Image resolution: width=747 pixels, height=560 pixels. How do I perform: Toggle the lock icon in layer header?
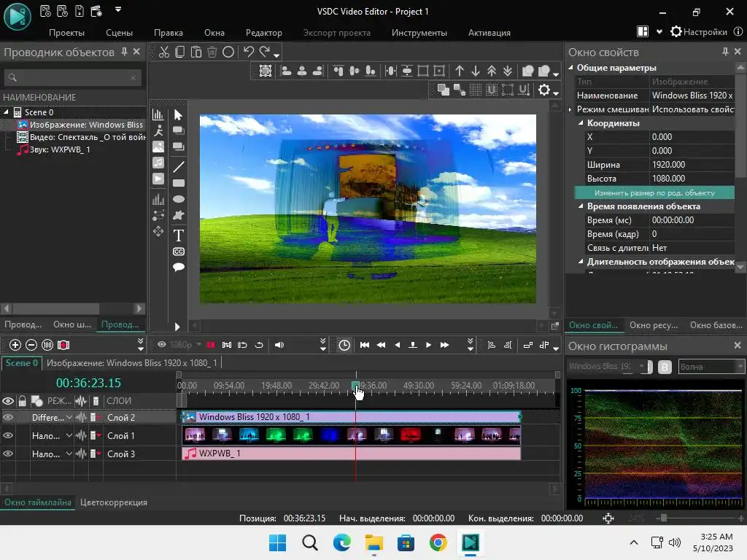(x=23, y=401)
